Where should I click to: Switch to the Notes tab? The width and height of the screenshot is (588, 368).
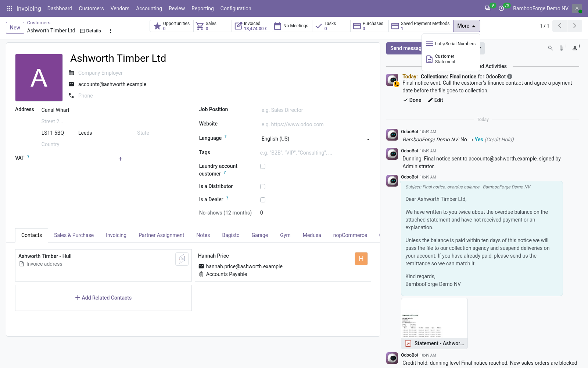(x=203, y=235)
